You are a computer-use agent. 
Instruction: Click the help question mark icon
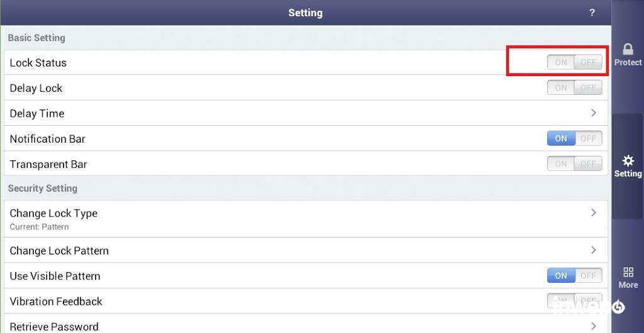click(x=592, y=13)
